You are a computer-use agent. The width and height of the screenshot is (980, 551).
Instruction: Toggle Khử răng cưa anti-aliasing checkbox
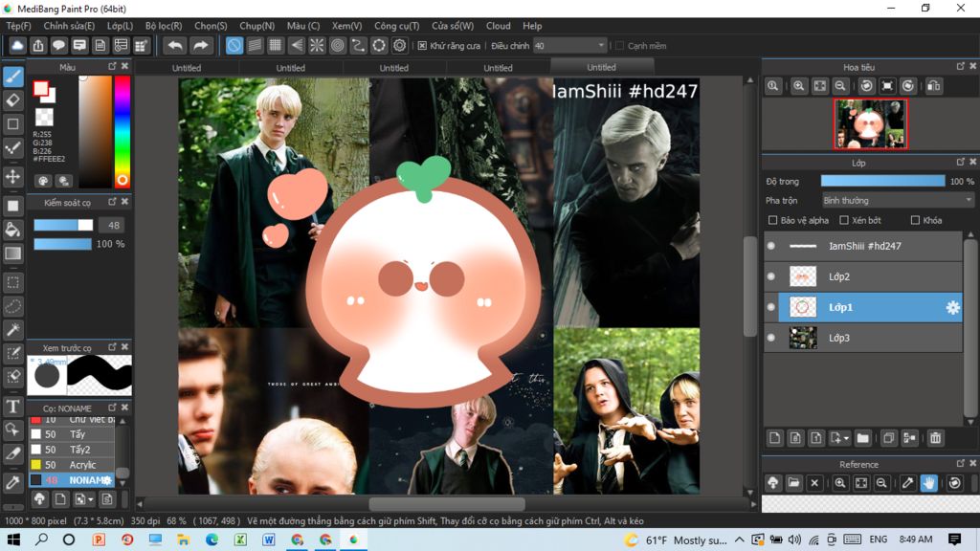pyautogui.click(x=422, y=46)
